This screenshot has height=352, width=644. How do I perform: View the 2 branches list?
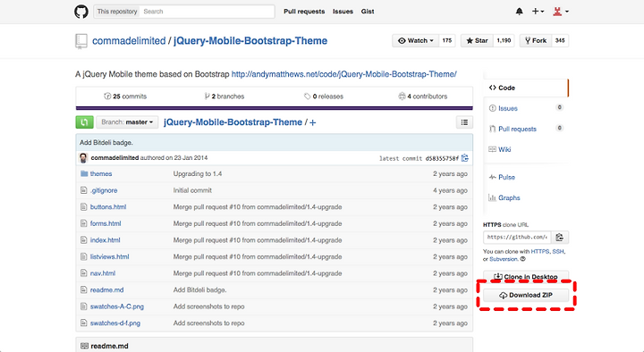click(225, 96)
